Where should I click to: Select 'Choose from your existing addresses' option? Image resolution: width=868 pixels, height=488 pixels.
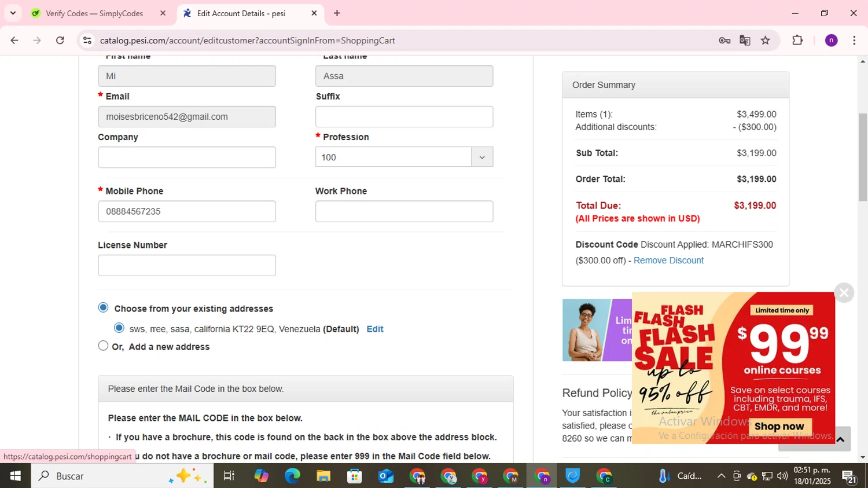pos(104,307)
